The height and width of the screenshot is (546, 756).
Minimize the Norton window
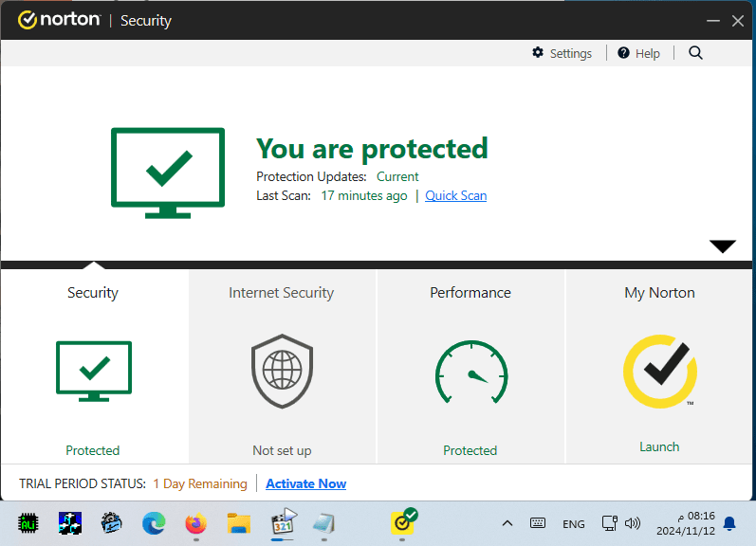click(x=713, y=21)
